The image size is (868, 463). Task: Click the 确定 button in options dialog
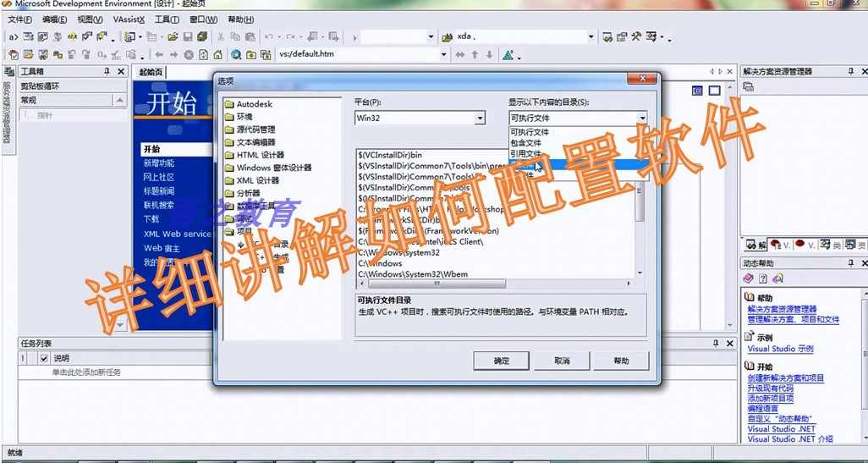[x=502, y=361]
